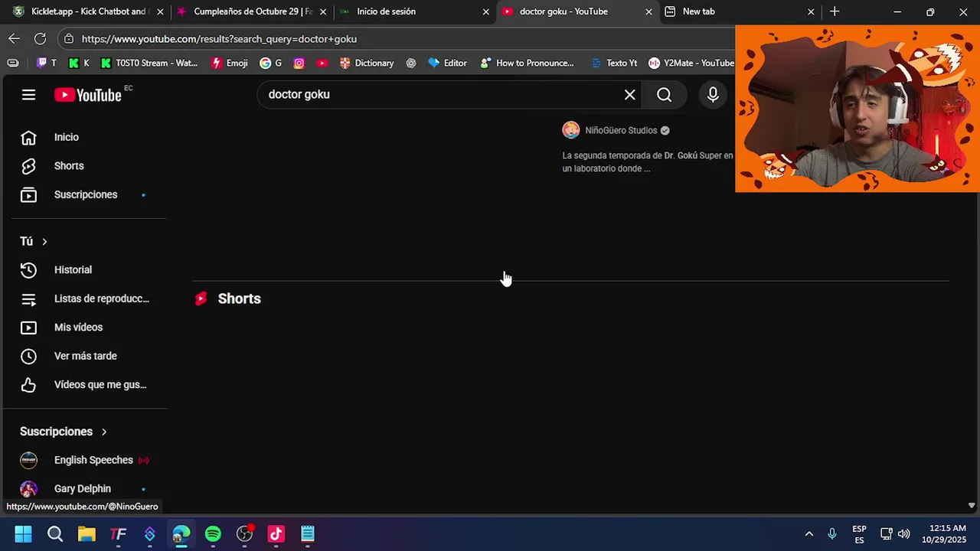Image resolution: width=980 pixels, height=551 pixels.
Task: Open a new browser tab
Action: click(x=835, y=11)
